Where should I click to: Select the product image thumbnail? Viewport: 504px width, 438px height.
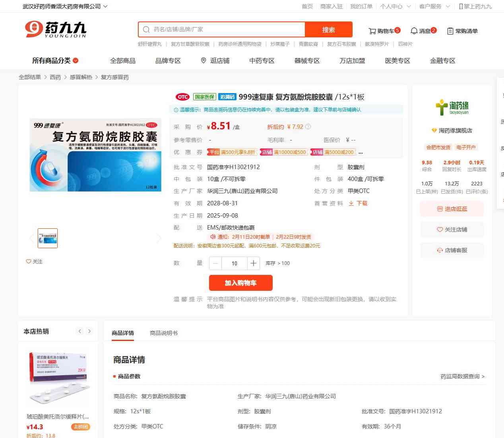[48, 238]
